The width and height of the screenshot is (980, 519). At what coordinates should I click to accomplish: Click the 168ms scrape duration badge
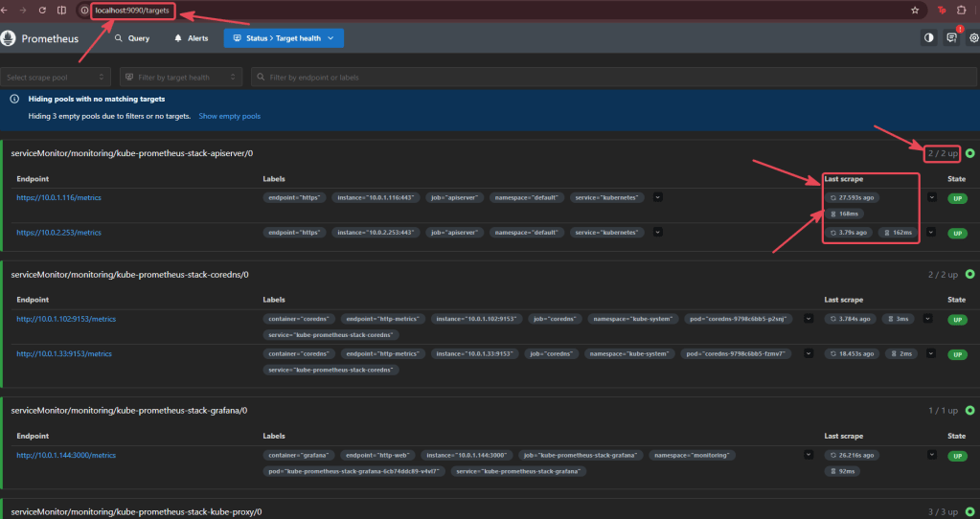pyautogui.click(x=844, y=214)
